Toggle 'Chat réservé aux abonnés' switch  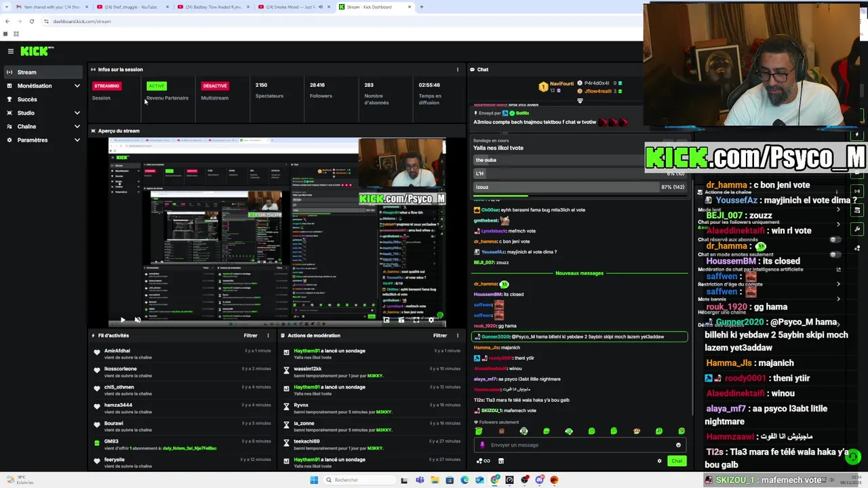click(x=835, y=240)
